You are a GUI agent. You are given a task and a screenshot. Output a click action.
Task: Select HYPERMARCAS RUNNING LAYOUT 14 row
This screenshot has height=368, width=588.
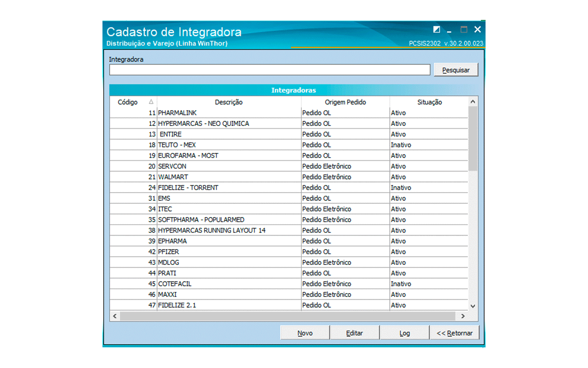(x=289, y=230)
